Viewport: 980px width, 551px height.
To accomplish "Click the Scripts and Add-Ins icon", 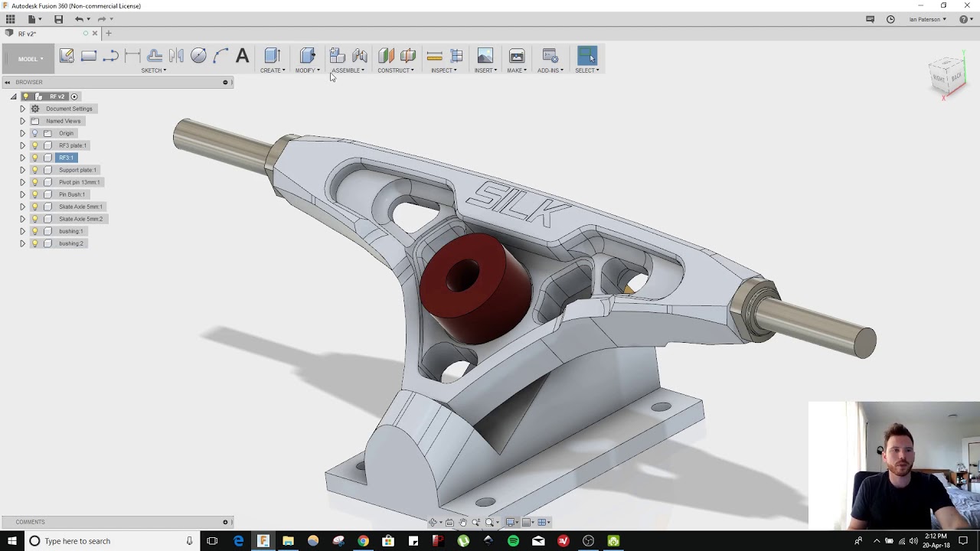I will point(550,56).
